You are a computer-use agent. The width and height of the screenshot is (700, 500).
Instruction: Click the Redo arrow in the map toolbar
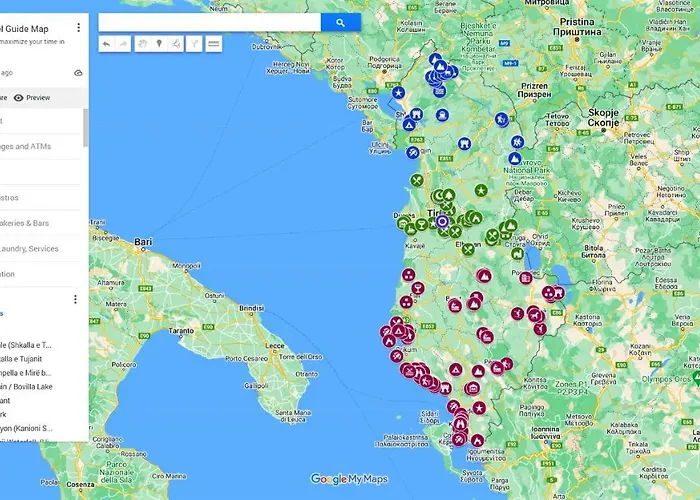[123, 44]
